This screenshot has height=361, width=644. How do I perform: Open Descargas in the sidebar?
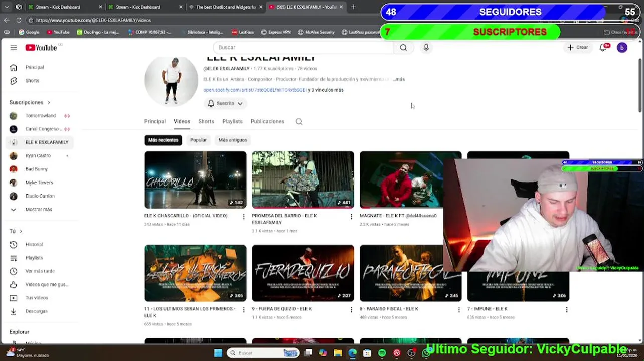[36, 311]
